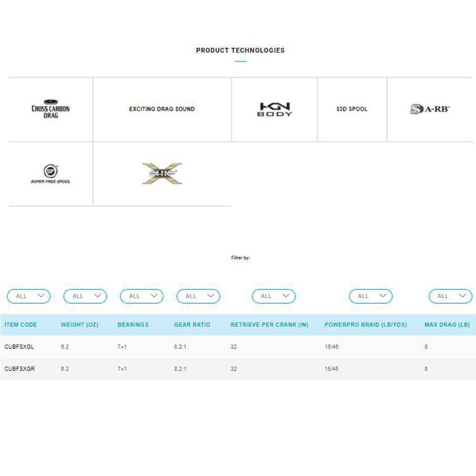Click the ITEM CODE column header
Screen dimensions: 476x476
coord(20,325)
